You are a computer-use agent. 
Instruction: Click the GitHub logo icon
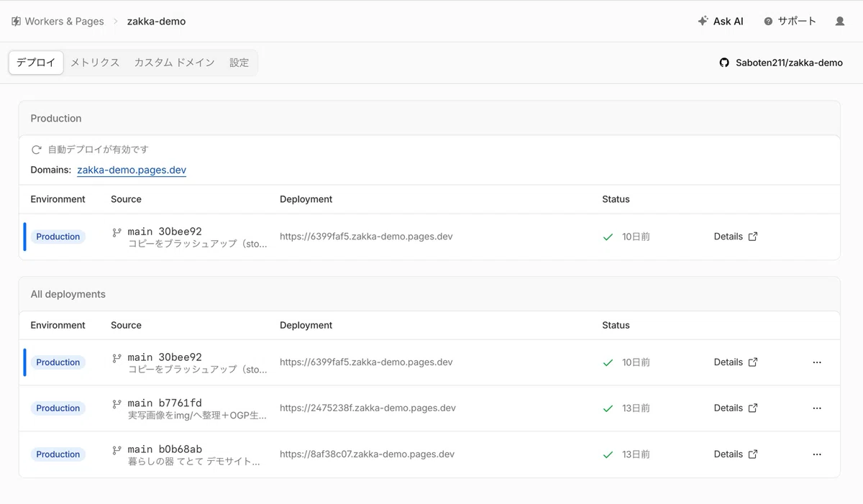(x=724, y=63)
